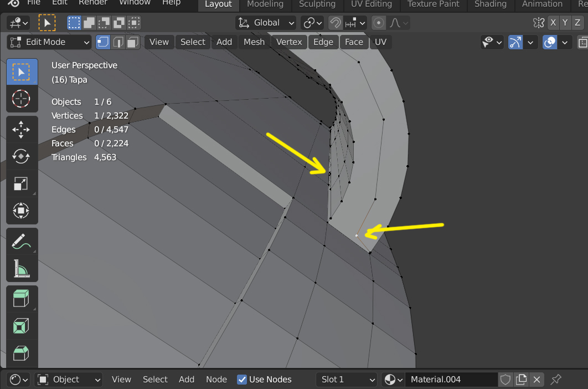Click the active tool arrow icon in tool settings
Screen dimensions: 588x389
pyautogui.click(x=47, y=23)
